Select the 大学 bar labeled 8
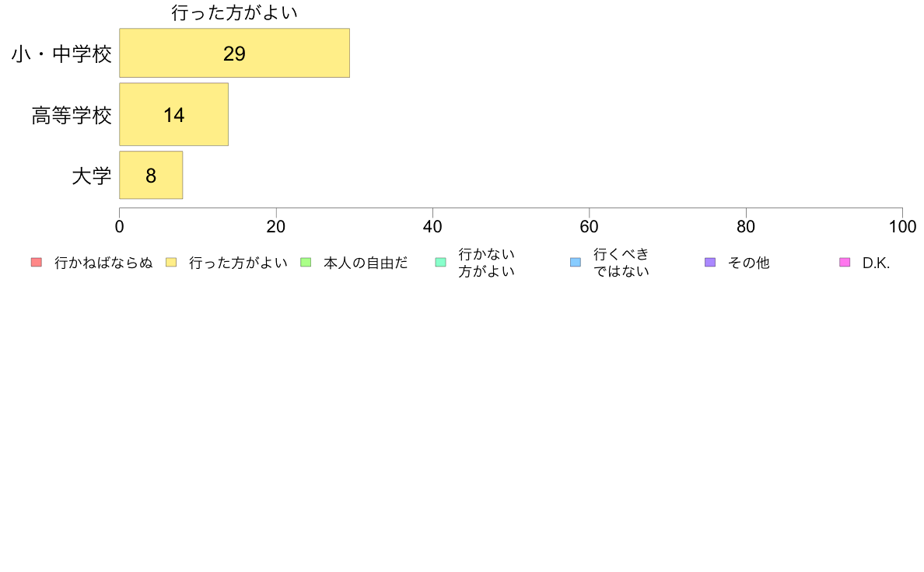The height and width of the screenshot is (572, 924). pyautogui.click(x=151, y=175)
